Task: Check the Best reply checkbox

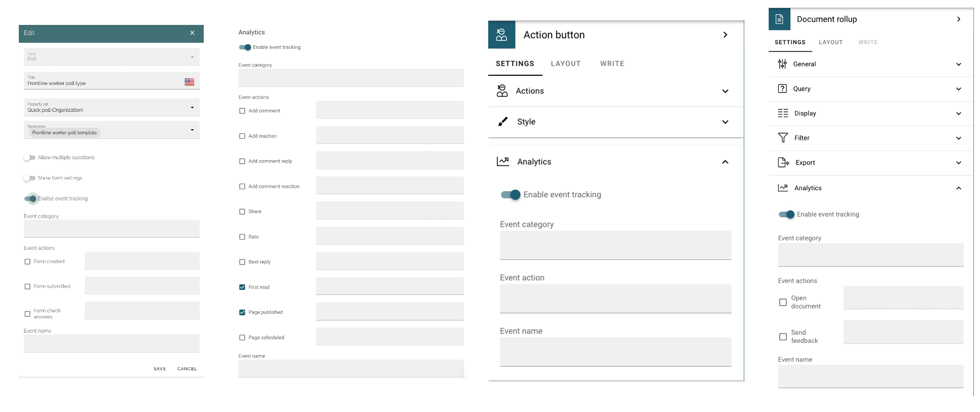Action: (242, 262)
